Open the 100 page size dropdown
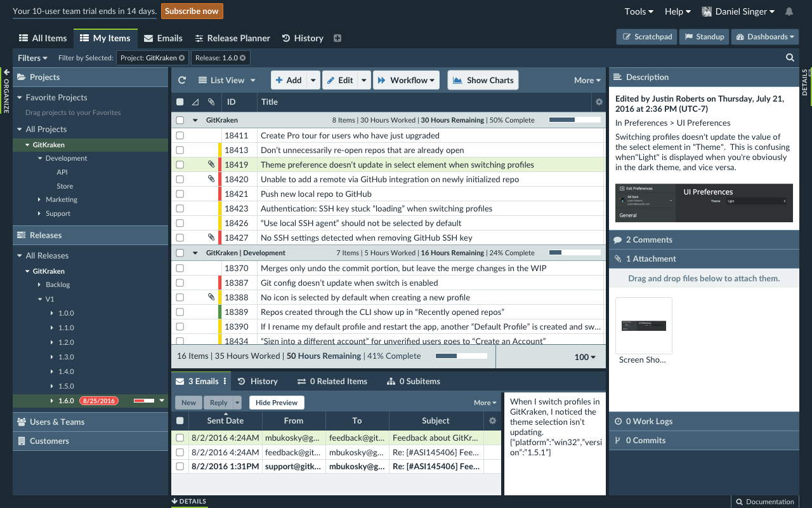The width and height of the screenshot is (812, 508). point(585,357)
